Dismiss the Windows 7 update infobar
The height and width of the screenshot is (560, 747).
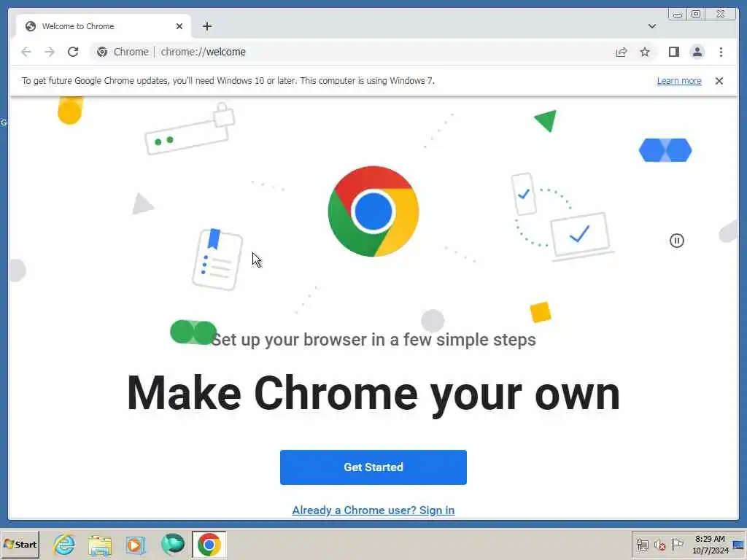pyautogui.click(x=719, y=81)
